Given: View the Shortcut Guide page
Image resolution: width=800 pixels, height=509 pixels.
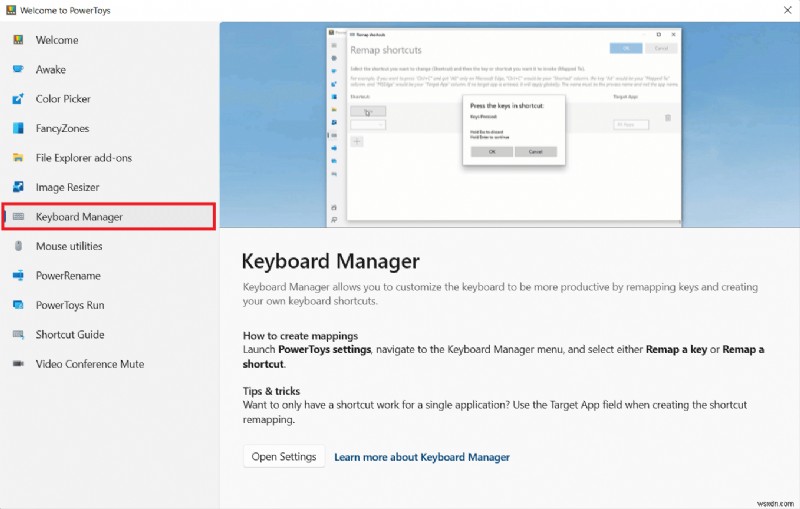Looking at the screenshot, I should [x=70, y=335].
